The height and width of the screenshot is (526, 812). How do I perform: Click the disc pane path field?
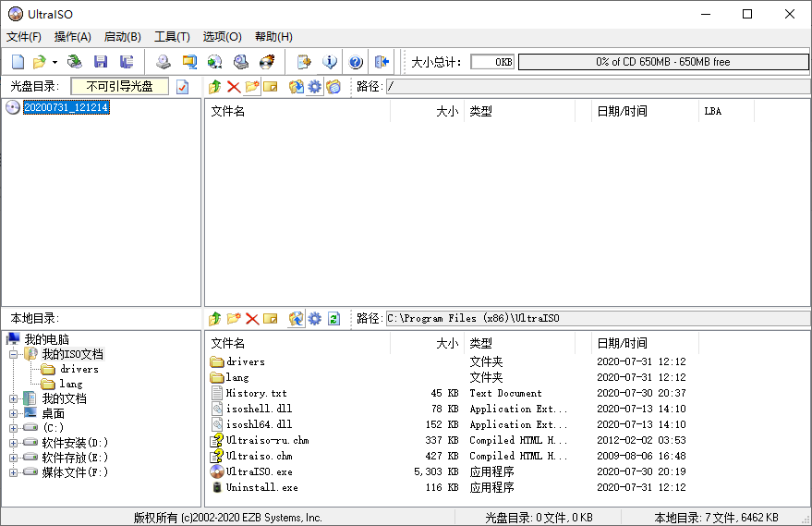pos(598,87)
